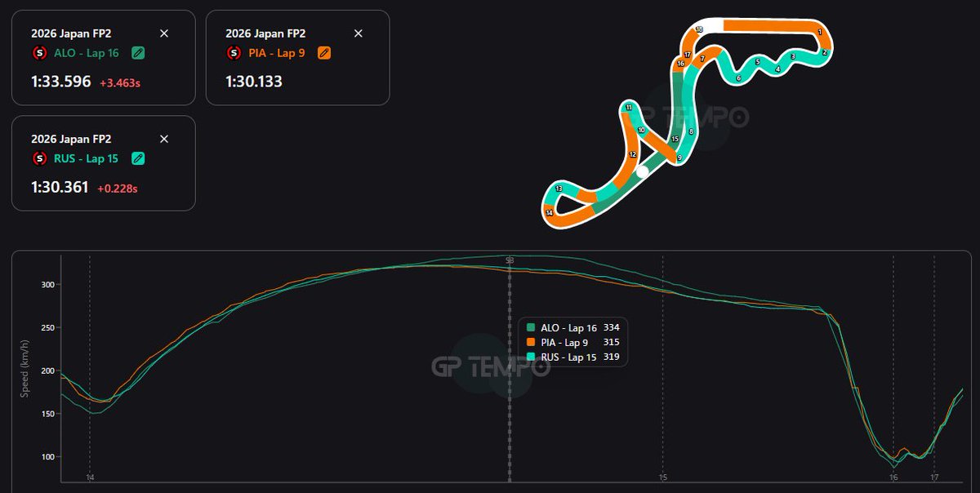Click turn 13 marker on track map
Screen dimensions: 980x493
coord(559,189)
